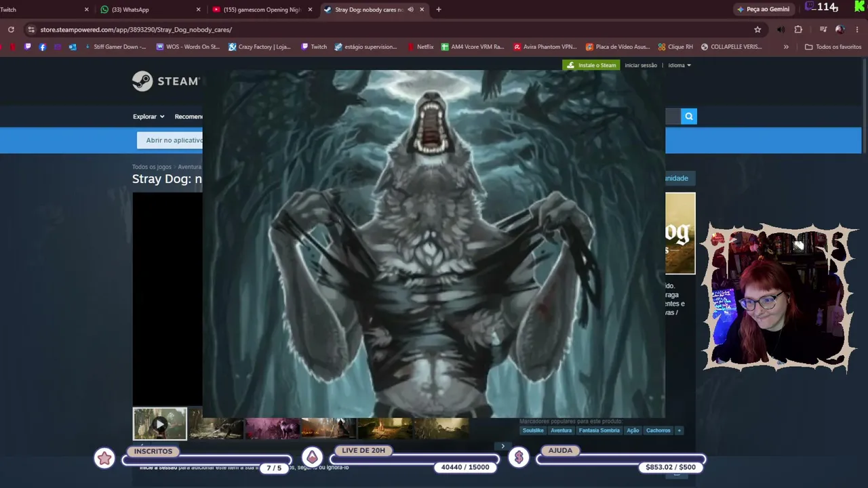
Task: Click the iniciar sessão link
Action: click(641, 65)
